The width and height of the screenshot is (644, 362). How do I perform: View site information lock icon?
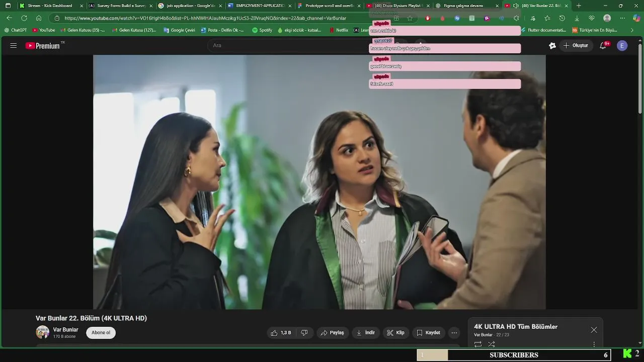[57, 18]
